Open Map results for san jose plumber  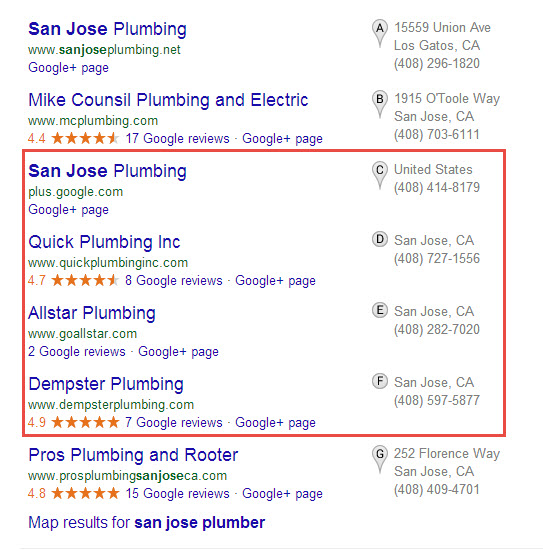tap(147, 523)
